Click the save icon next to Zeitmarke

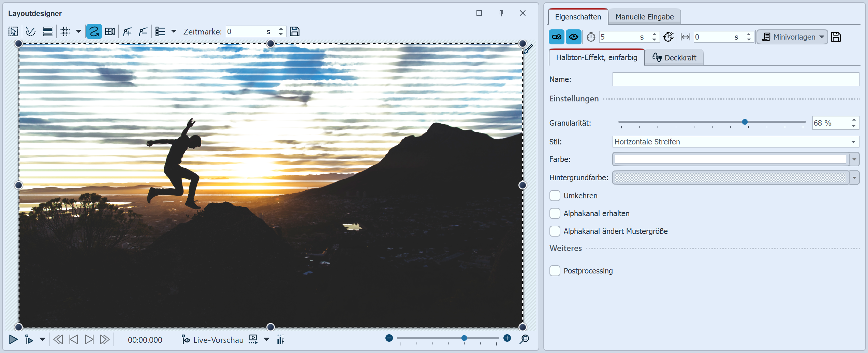coord(294,32)
